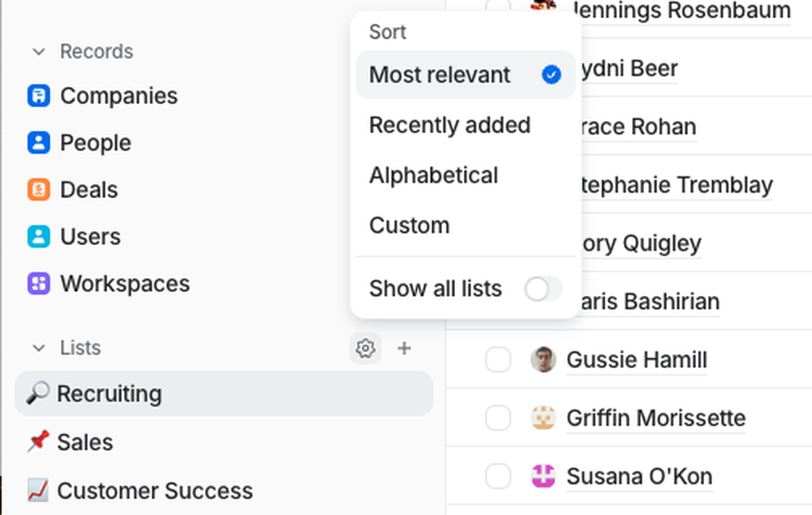Viewport: 812px width, 515px height.
Task: Click the purple Workspaces icon
Action: (x=38, y=283)
